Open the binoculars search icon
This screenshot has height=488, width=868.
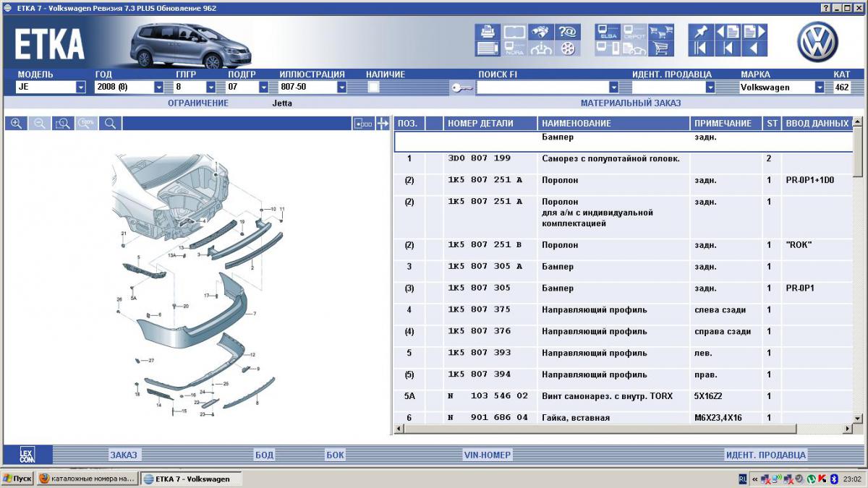(x=540, y=32)
